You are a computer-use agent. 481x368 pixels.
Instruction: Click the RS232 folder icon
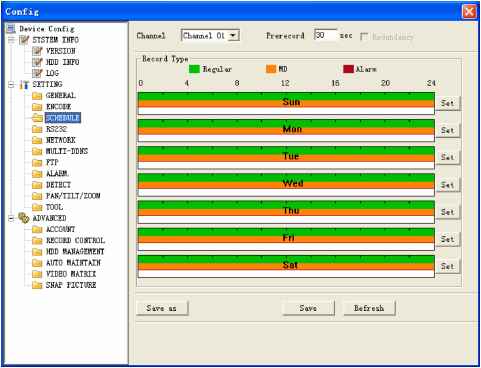point(37,129)
